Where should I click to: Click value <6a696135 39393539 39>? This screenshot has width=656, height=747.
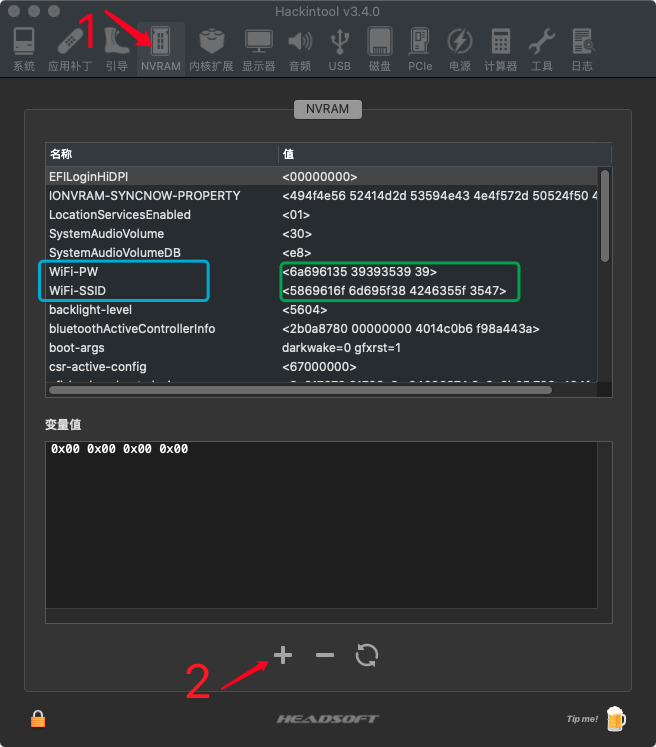360,272
